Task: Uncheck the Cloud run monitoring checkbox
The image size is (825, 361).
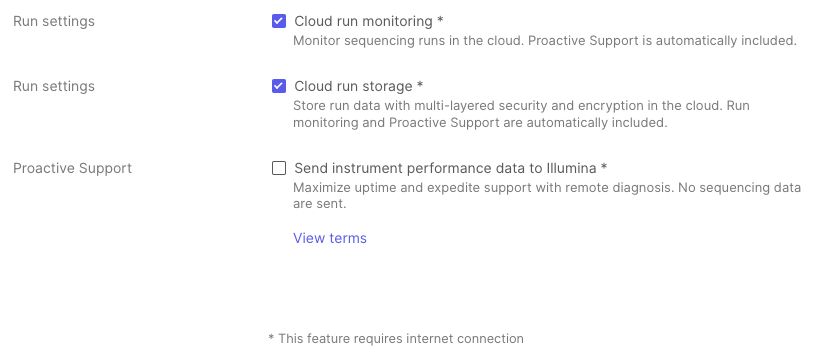Action: 279,21
